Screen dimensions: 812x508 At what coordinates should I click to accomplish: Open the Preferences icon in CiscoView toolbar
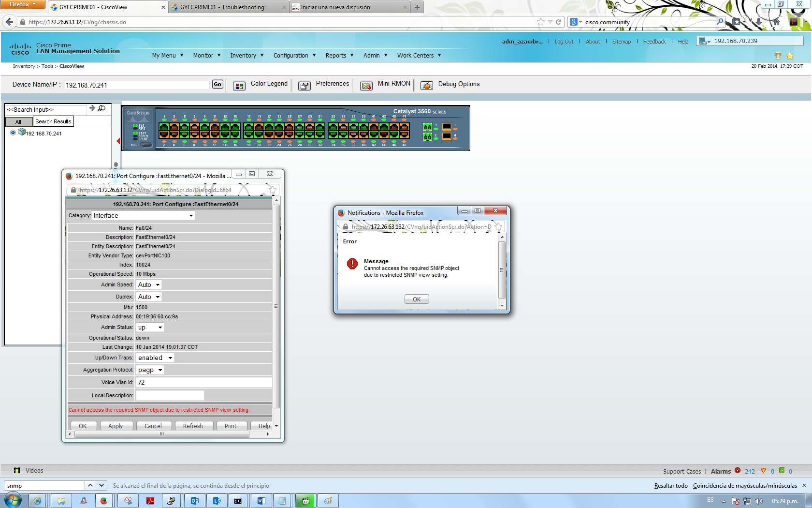point(304,86)
